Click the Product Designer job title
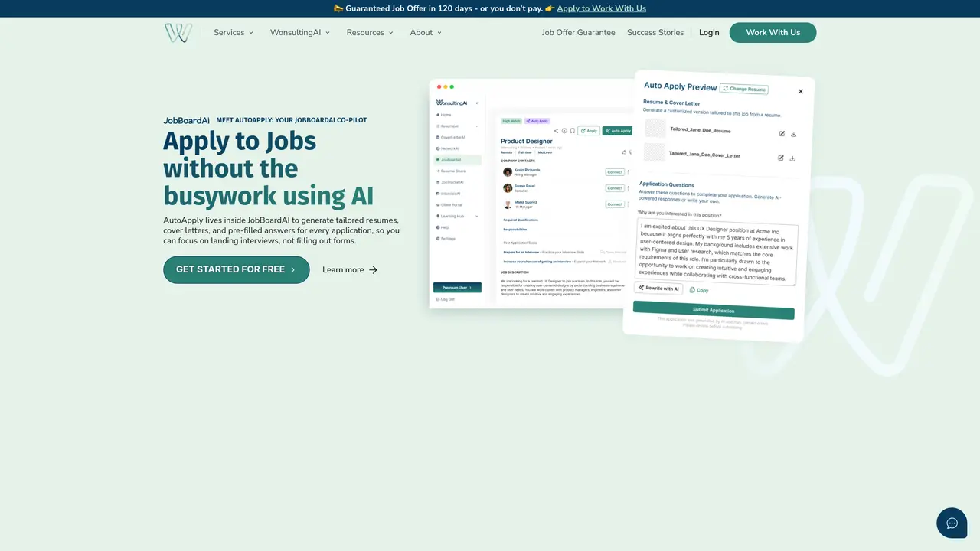This screenshot has height=551, width=980. [527, 141]
